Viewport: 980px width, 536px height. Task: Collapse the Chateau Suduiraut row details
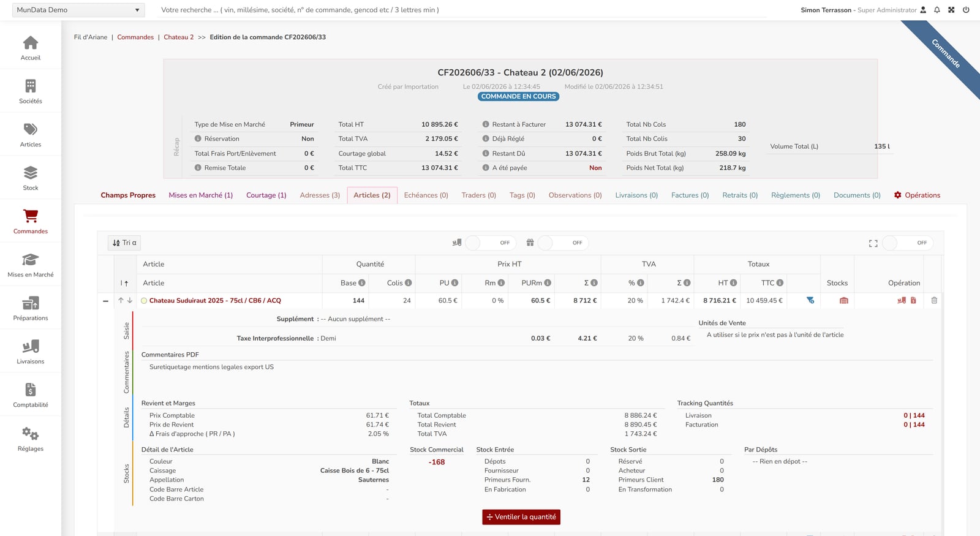pos(105,301)
